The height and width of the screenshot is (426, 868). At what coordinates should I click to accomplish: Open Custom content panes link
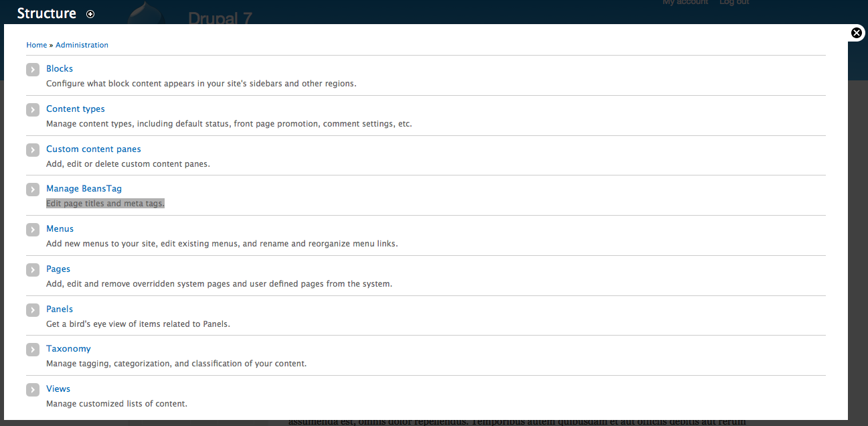93,149
